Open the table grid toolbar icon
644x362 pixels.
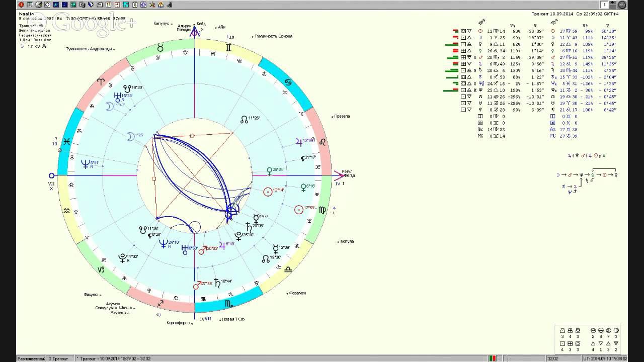(x=30, y=5)
